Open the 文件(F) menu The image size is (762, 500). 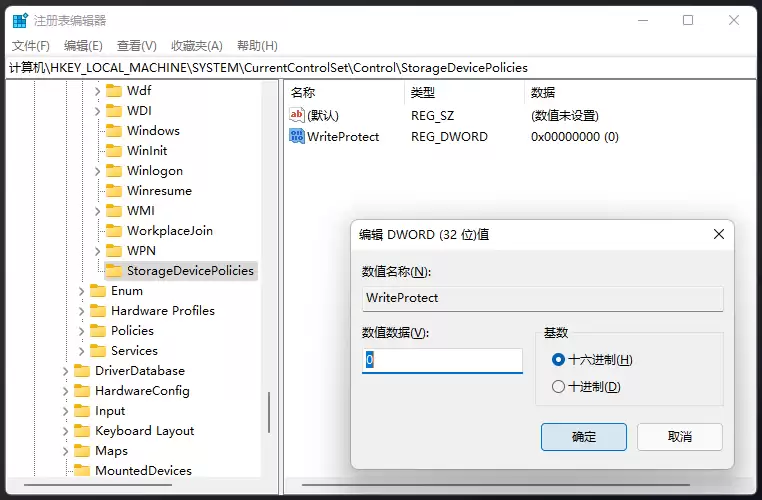[x=31, y=46]
